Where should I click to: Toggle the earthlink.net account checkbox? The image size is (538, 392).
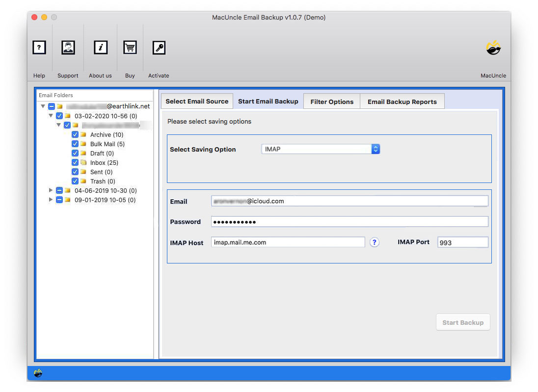(52, 106)
